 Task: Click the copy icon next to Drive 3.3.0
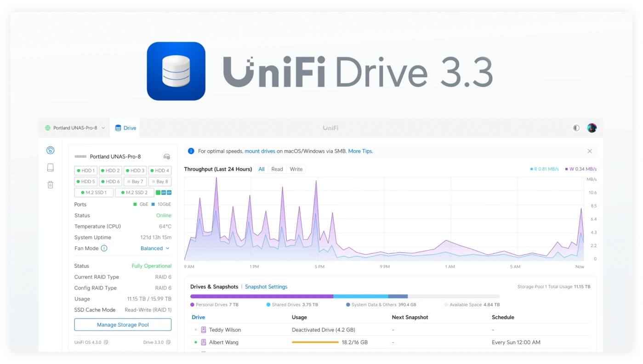[168, 342]
